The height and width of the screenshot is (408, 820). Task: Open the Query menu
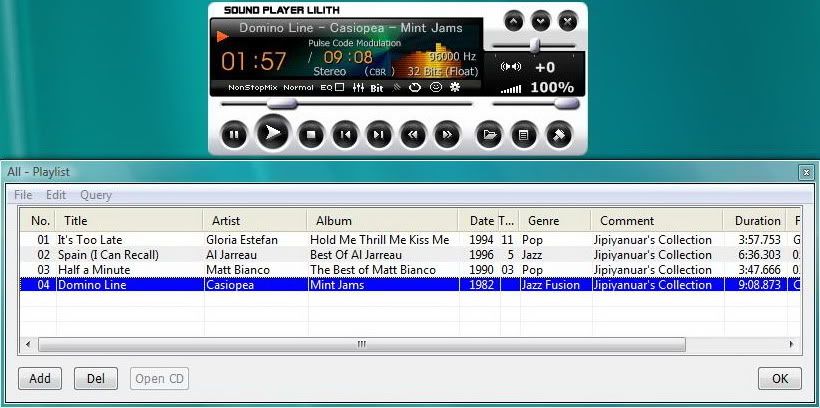96,195
